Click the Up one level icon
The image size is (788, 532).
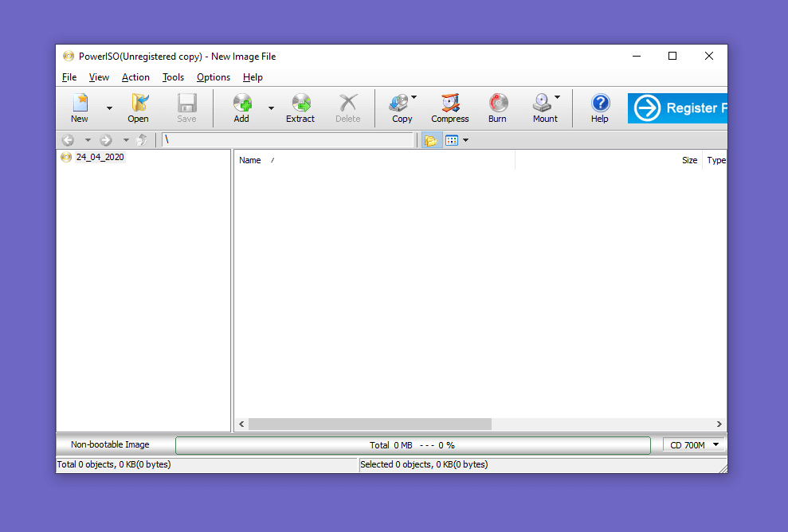142,140
